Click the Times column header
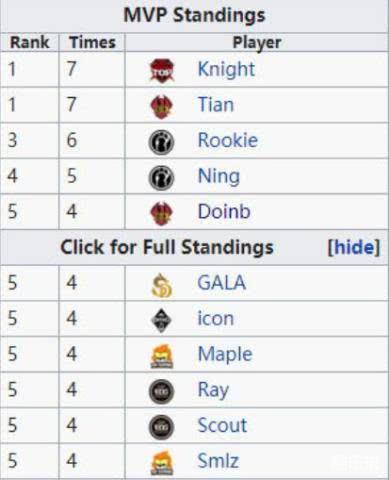389x480 pixels. click(x=92, y=43)
